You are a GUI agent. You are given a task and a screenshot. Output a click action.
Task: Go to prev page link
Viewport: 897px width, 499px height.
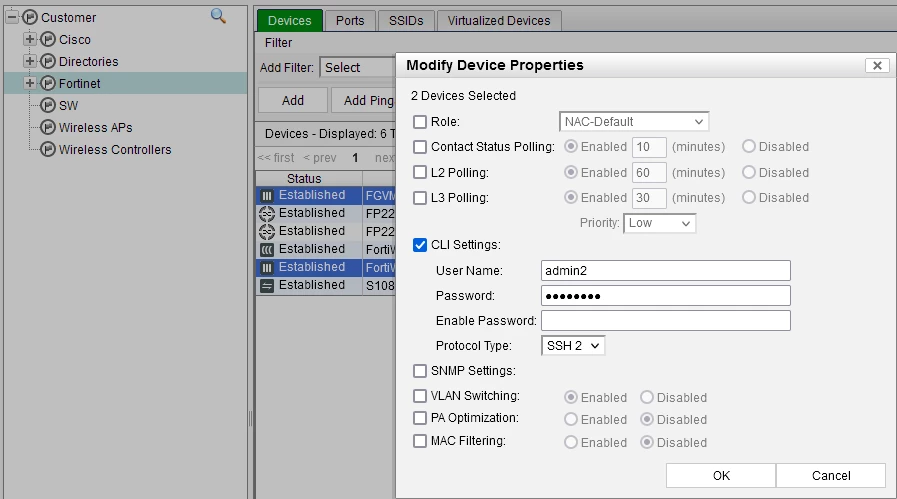(x=320, y=158)
